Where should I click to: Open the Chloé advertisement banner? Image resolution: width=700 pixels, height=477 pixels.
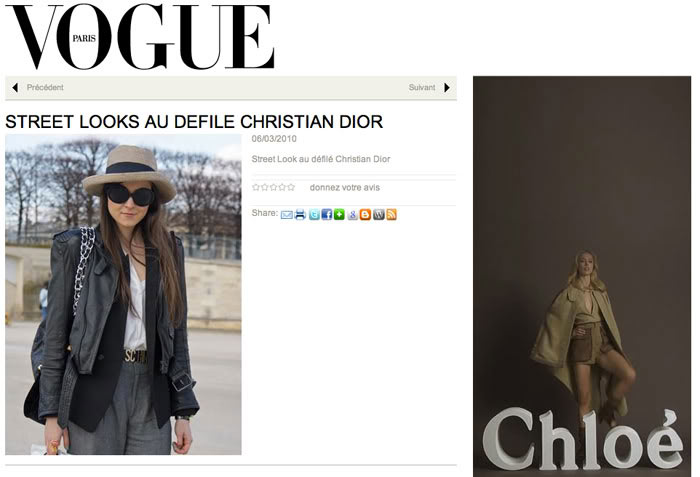pyautogui.click(x=582, y=276)
